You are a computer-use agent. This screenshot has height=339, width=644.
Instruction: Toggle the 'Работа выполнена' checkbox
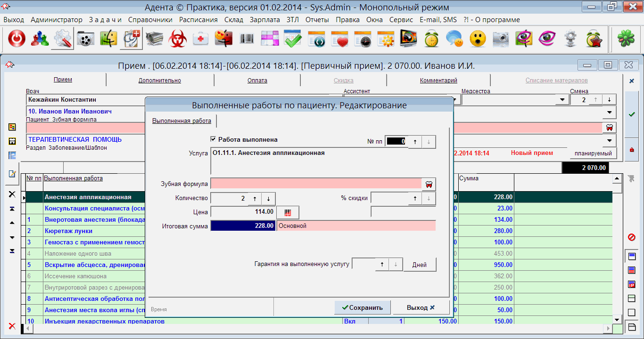pos(214,139)
